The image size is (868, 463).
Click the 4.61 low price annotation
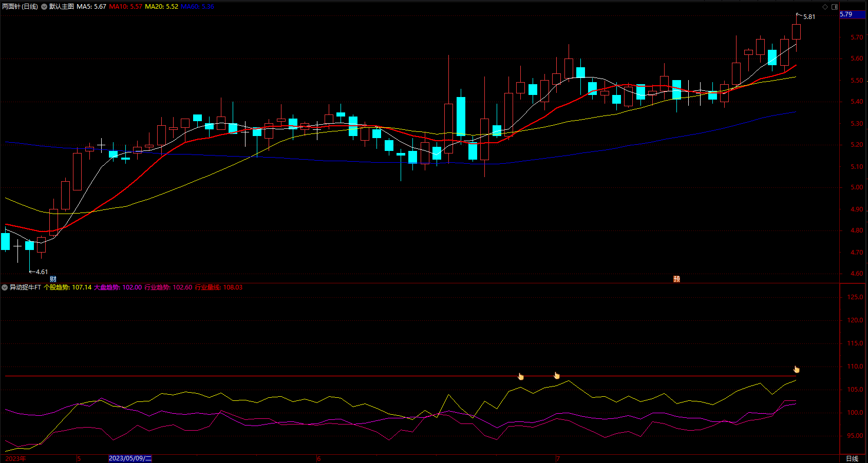click(x=42, y=272)
